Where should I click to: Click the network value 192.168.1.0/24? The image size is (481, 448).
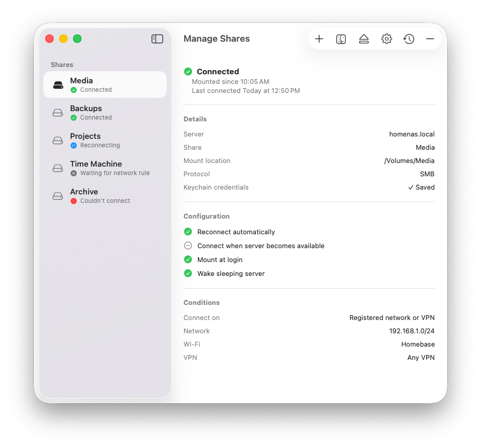click(x=412, y=331)
